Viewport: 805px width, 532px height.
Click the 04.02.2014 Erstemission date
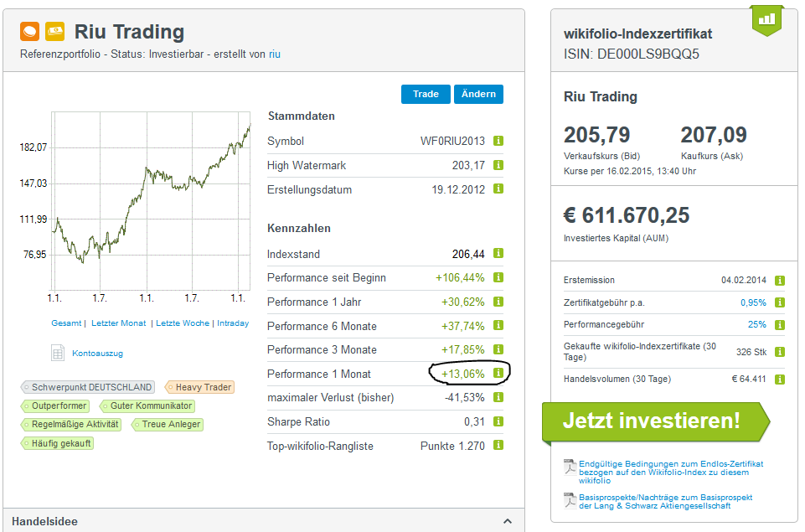click(x=743, y=280)
